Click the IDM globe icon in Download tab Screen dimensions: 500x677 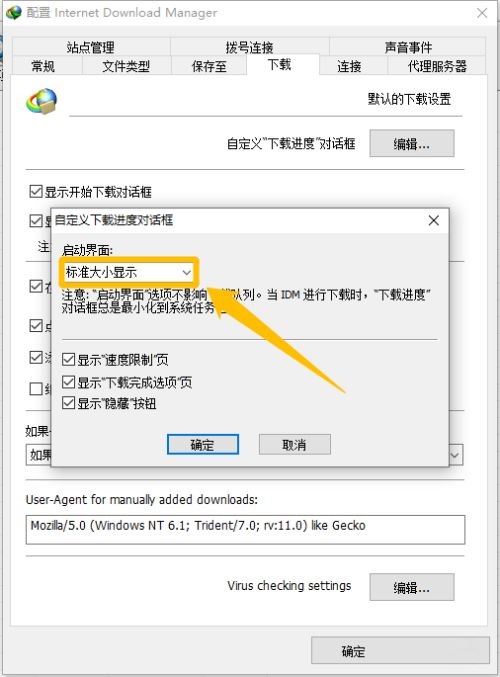(x=41, y=102)
